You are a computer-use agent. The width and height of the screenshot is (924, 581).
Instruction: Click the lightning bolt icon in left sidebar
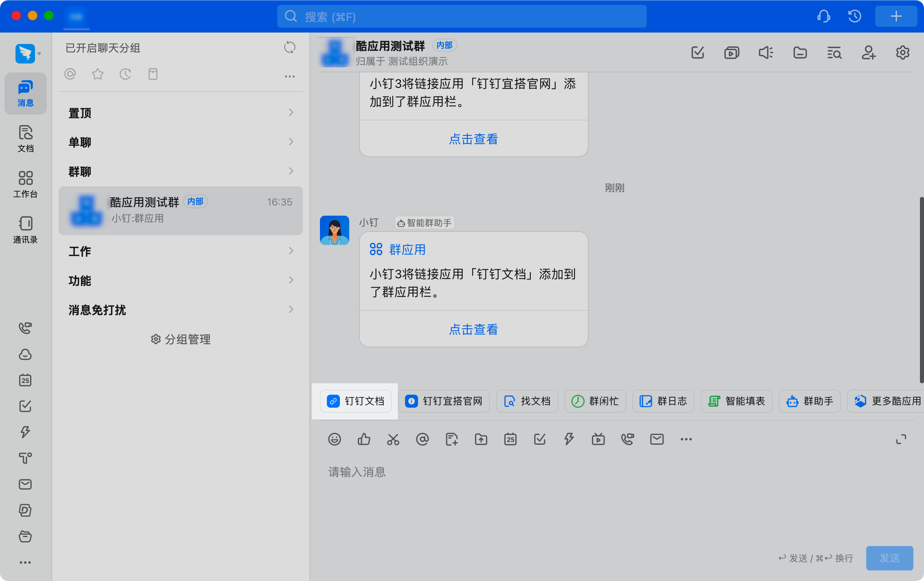coord(25,432)
